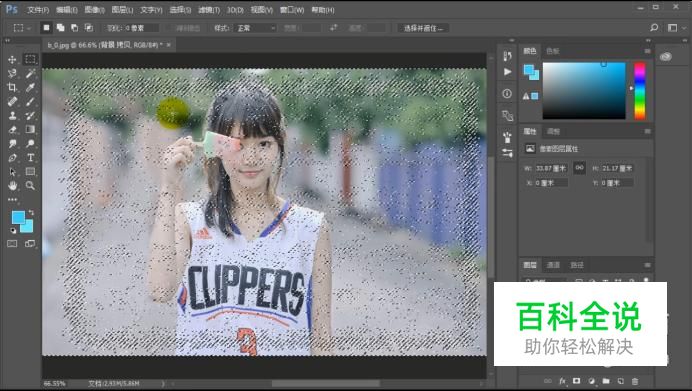Select the Smudge/Blur tool
The image size is (692, 391).
12,144
